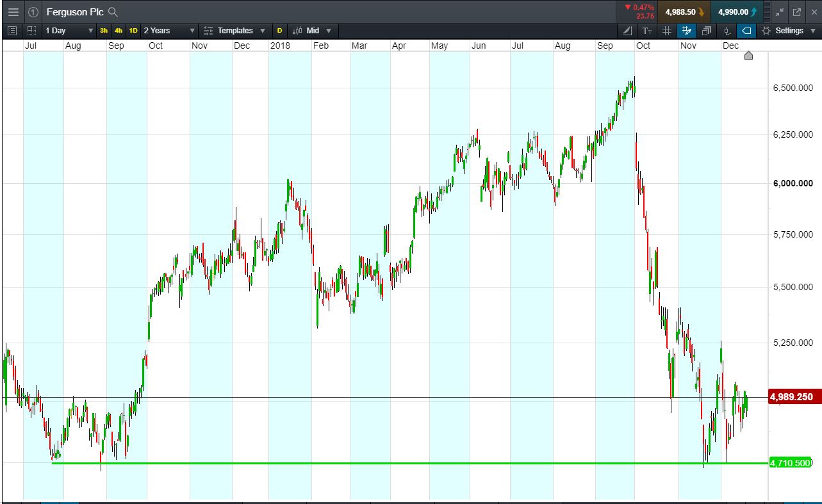Click the 2018 label on the time axis
The image size is (822, 504).
tap(279, 45)
